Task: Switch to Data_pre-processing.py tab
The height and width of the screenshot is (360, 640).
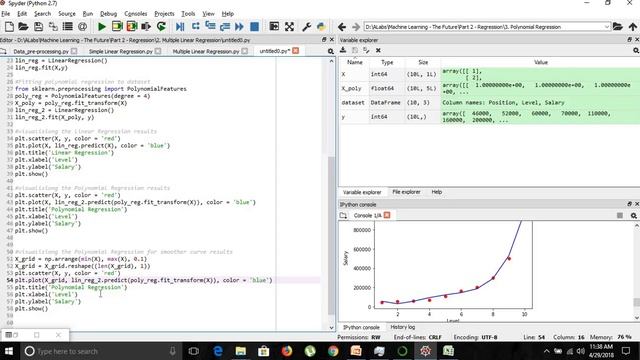Action: click(x=41, y=51)
